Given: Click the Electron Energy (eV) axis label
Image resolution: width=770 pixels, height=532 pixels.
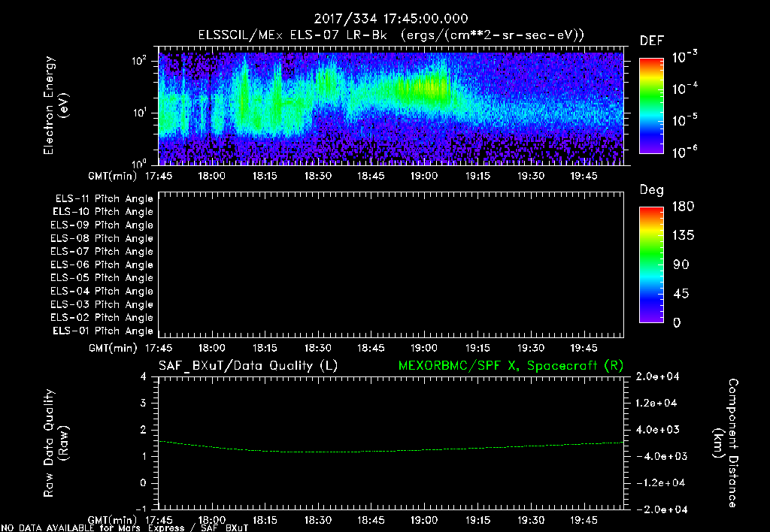Looking at the screenshot, I should point(56,105).
